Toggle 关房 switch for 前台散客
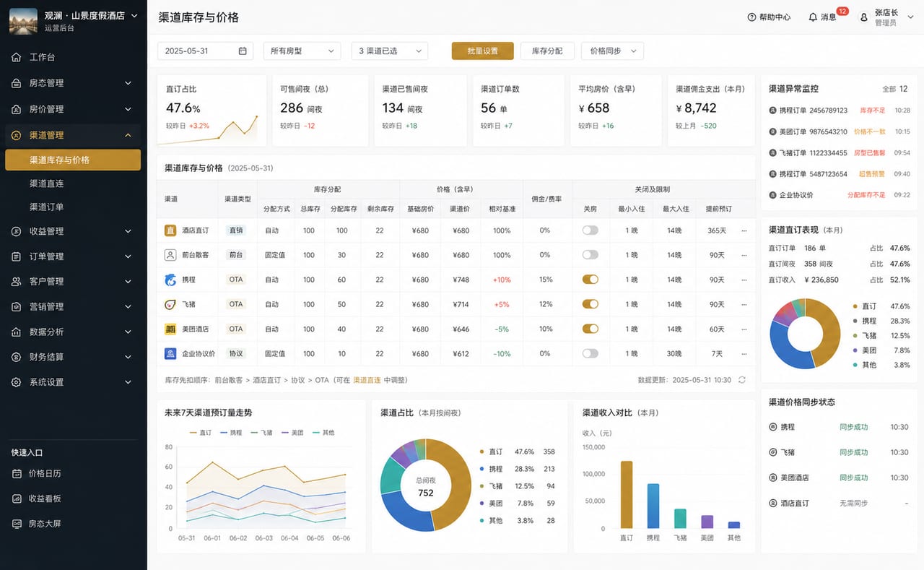The width and height of the screenshot is (924, 570). [590, 255]
